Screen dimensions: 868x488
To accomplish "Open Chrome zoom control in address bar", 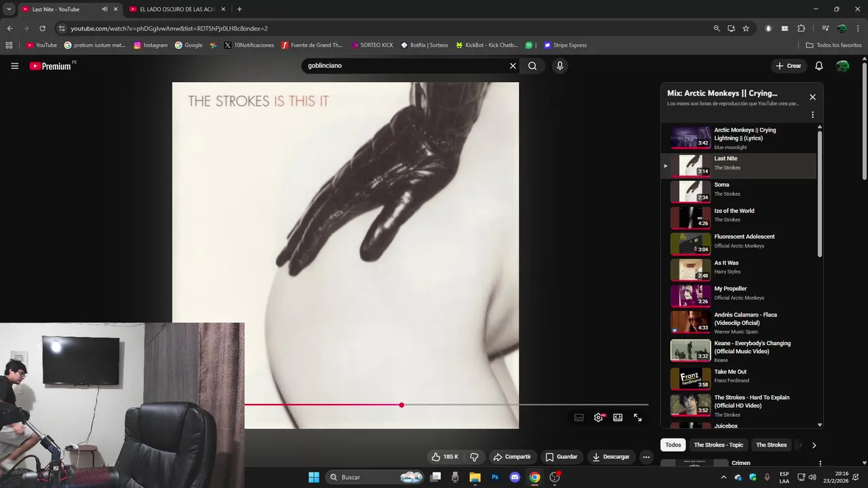I will pos(717,28).
